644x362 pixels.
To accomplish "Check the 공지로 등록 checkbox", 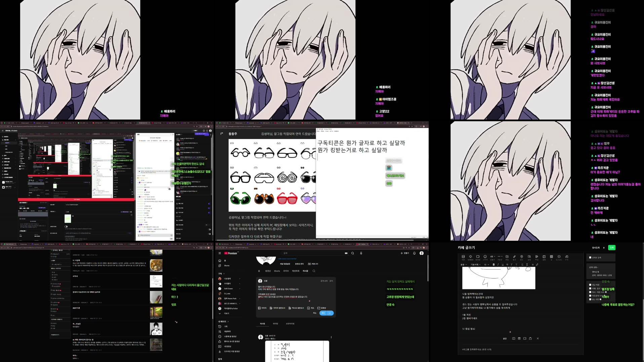I will [590, 257].
